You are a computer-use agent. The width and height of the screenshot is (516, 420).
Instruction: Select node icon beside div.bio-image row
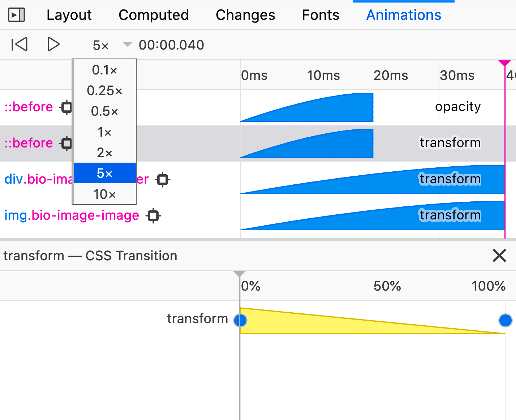tap(163, 180)
